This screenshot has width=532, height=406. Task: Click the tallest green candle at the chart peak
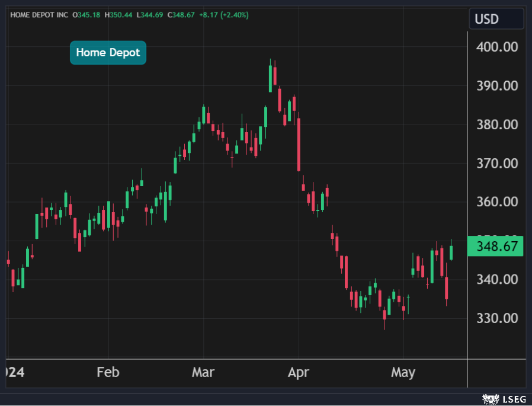[271, 78]
